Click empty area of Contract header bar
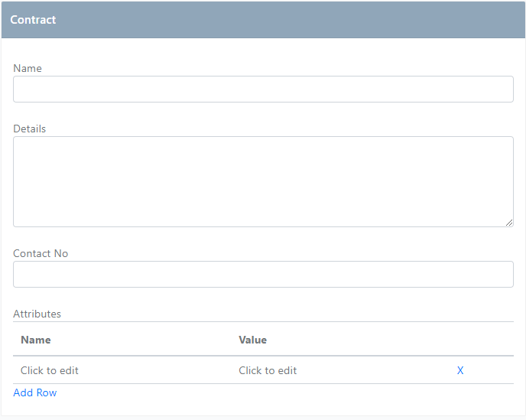This screenshot has width=526, height=420. [291, 20]
